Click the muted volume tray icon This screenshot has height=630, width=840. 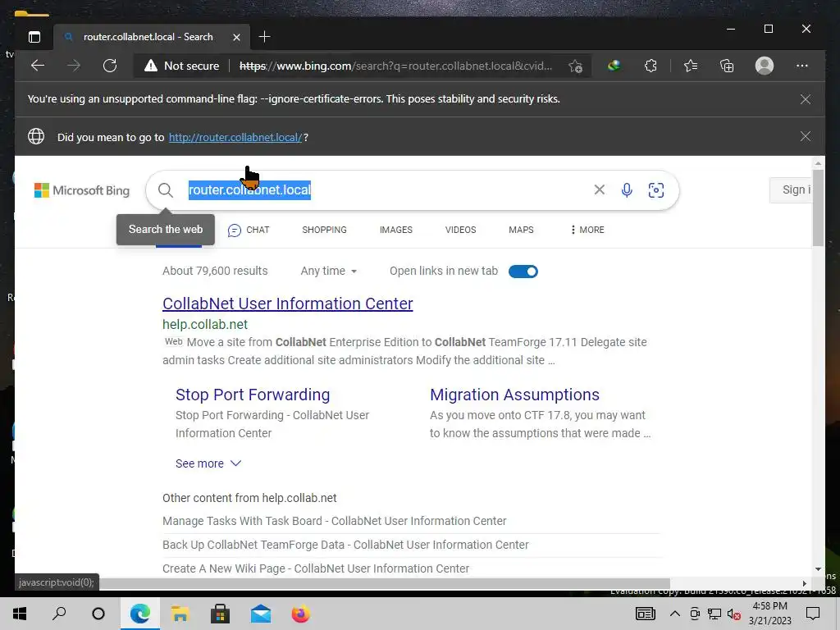734,614
